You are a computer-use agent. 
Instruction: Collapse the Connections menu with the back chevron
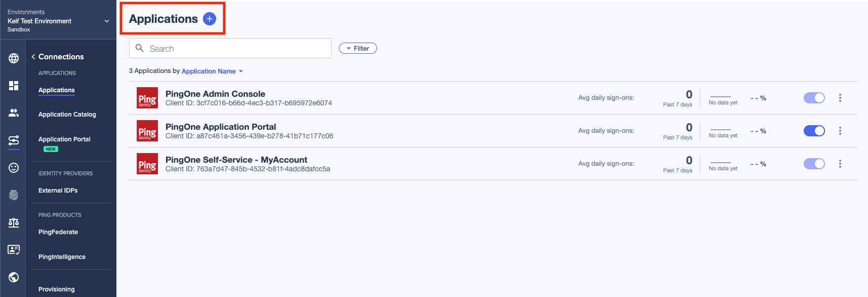[33, 57]
